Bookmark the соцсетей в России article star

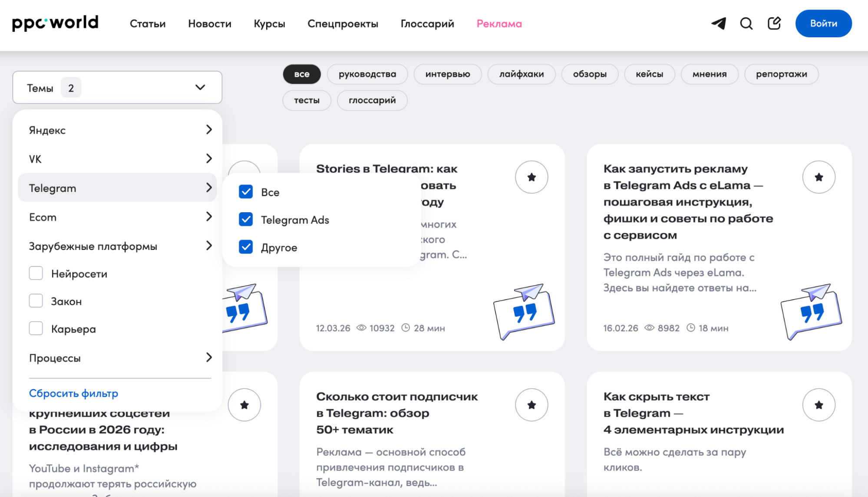pyautogui.click(x=244, y=405)
